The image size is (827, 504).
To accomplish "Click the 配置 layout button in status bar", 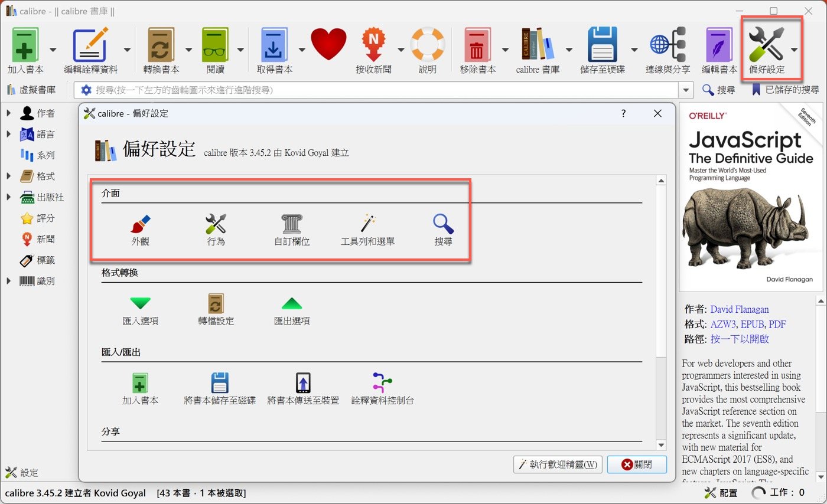I will tap(721, 492).
